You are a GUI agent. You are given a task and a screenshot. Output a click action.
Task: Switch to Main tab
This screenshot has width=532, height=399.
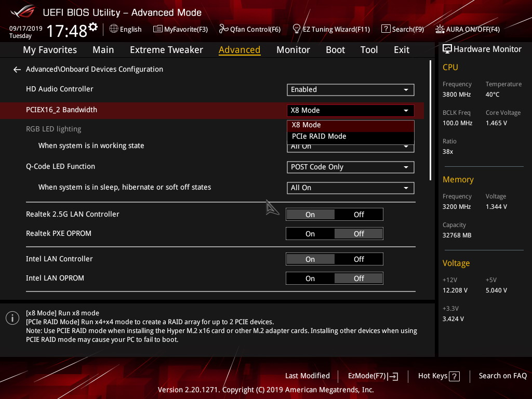(x=103, y=50)
